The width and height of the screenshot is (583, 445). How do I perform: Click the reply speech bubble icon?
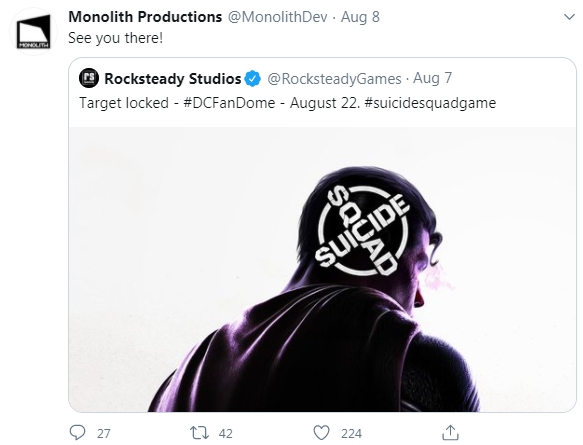coord(77,433)
